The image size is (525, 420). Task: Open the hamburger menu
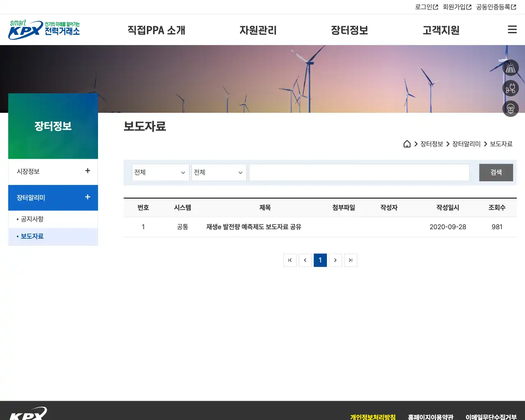[512, 30]
